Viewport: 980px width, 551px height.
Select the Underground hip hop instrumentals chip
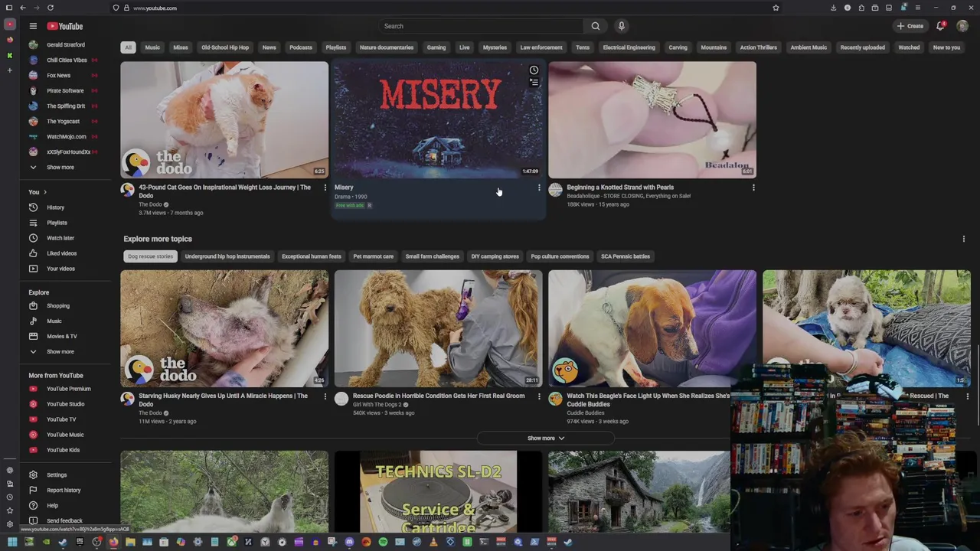click(x=227, y=256)
